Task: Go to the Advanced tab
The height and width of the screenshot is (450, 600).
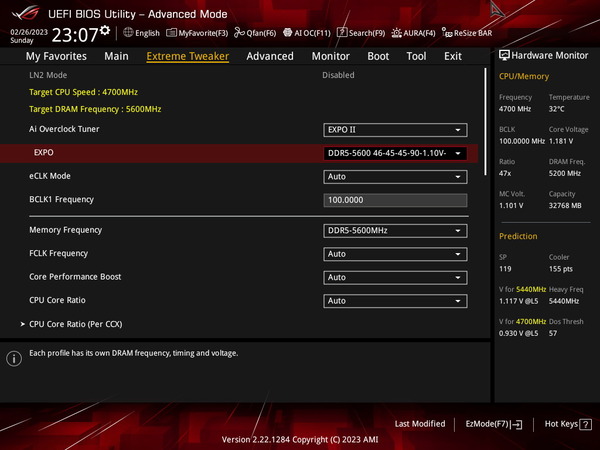Action: [270, 56]
